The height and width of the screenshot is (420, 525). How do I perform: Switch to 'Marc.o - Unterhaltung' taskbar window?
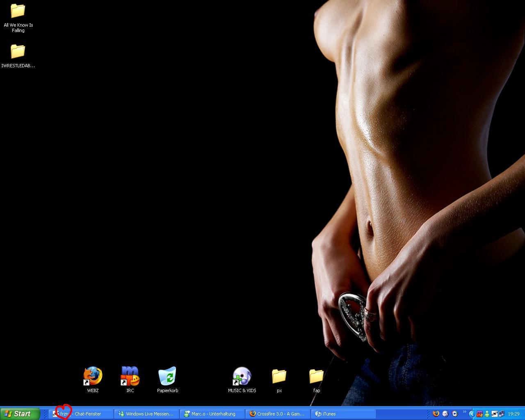point(212,414)
